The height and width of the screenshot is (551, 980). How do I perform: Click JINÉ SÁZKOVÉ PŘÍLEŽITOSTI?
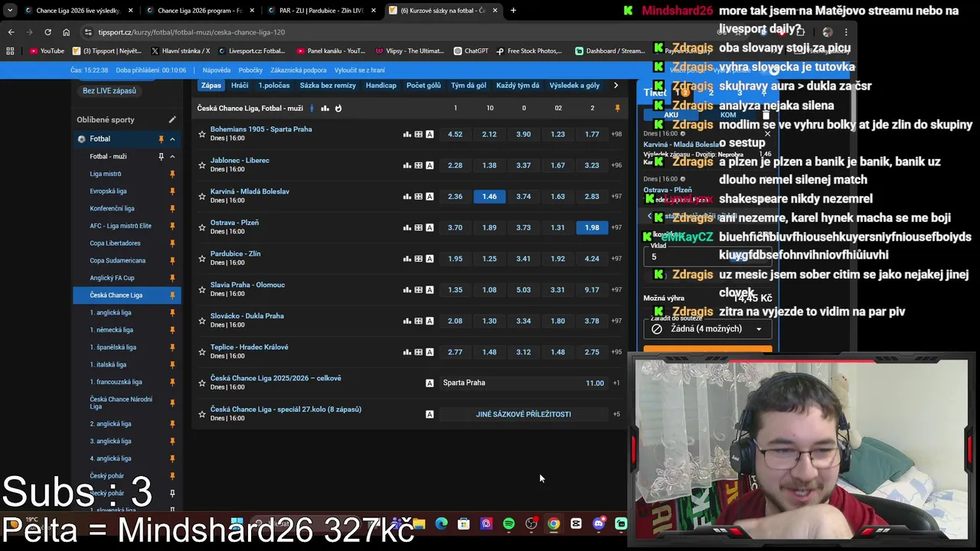(524, 414)
